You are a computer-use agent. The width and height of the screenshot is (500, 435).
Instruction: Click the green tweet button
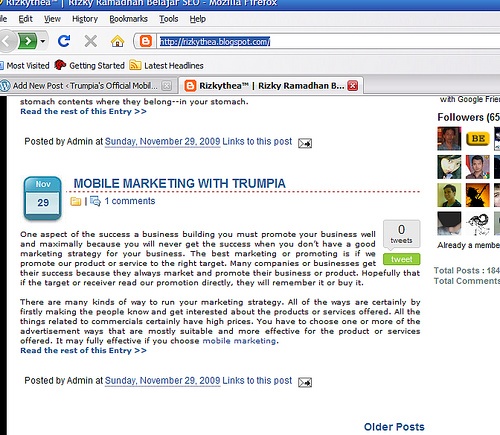[402, 259]
